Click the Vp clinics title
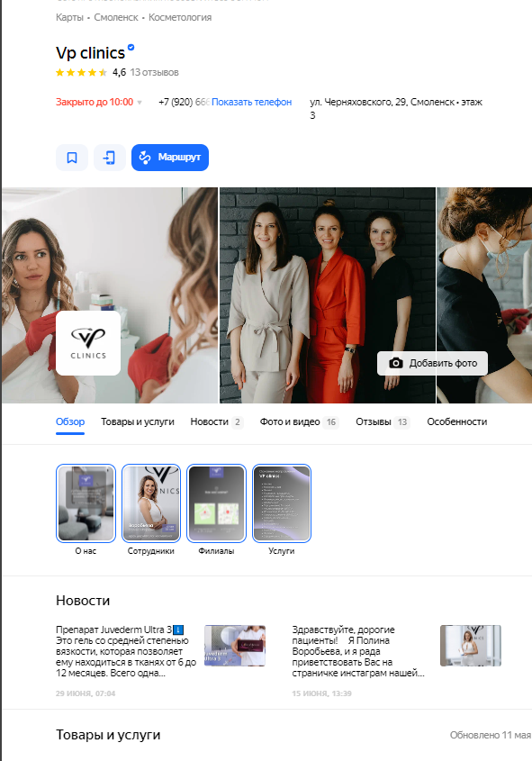The height and width of the screenshot is (761, 532). coord(90,52)
